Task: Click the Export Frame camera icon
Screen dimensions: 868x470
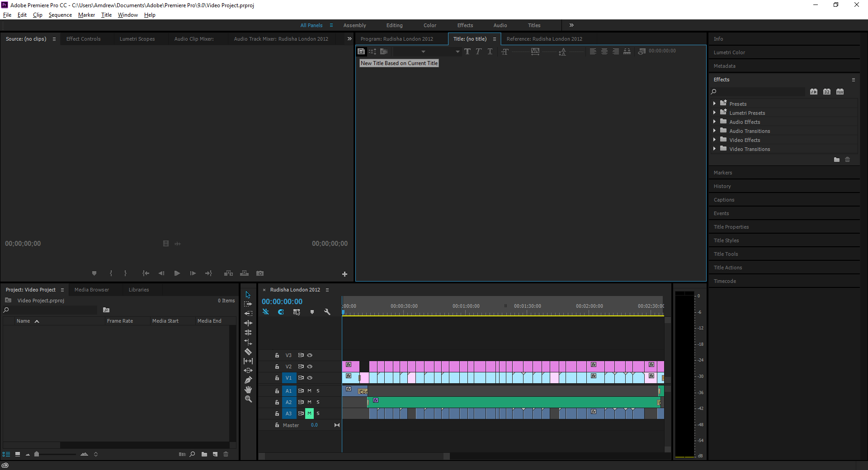Action: [260, 273]
